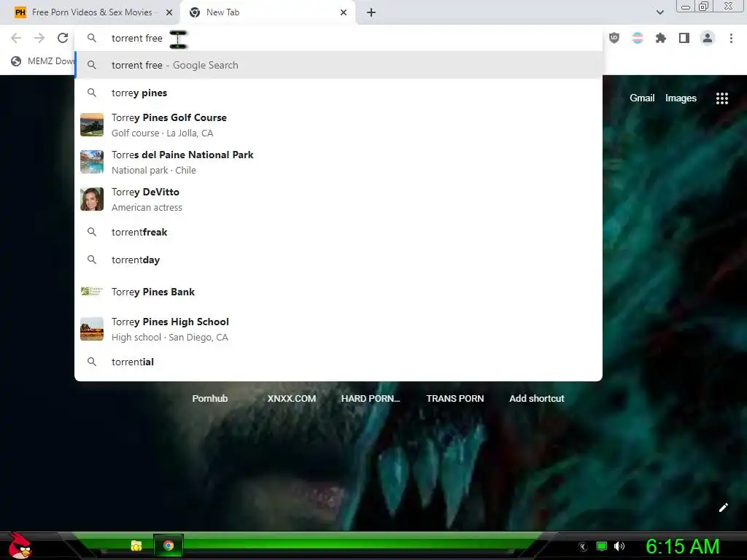Click the Torrey Pines Golf Course thumbnail
Image resolution: width=747 pixels, height=560 pixels.
click(x=92, y=125)
